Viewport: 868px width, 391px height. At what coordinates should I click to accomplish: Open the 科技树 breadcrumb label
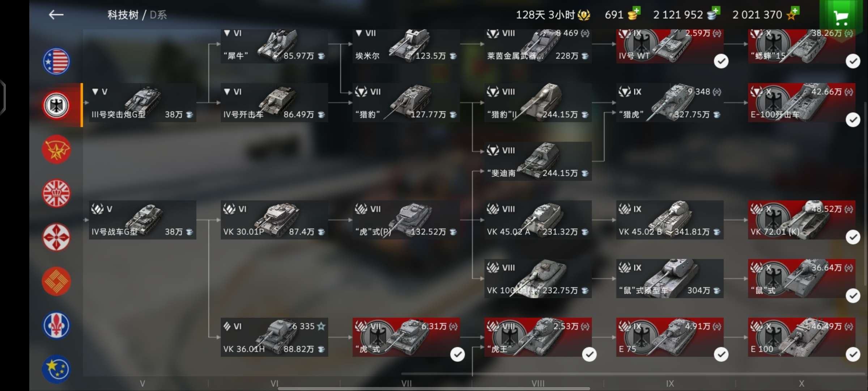coord(123,15)
